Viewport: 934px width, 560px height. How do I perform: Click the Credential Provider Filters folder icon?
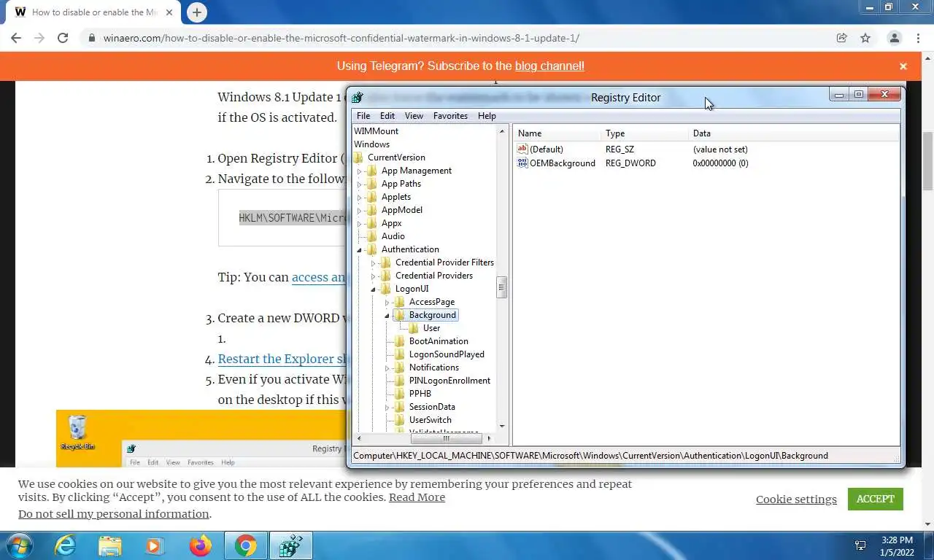386,262
